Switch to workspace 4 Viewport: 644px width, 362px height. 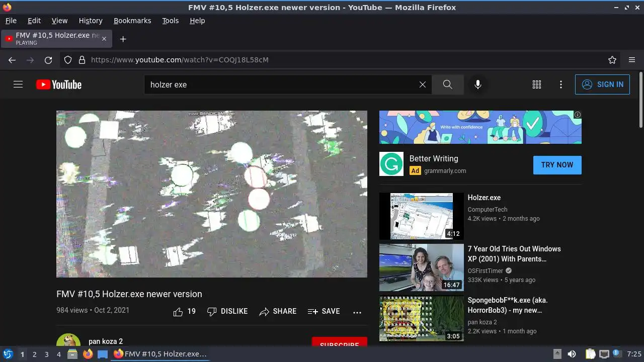[x=58, y=354]
